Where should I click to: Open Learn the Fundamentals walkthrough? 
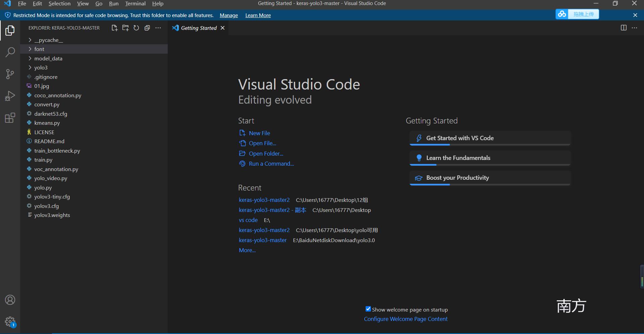490,158
